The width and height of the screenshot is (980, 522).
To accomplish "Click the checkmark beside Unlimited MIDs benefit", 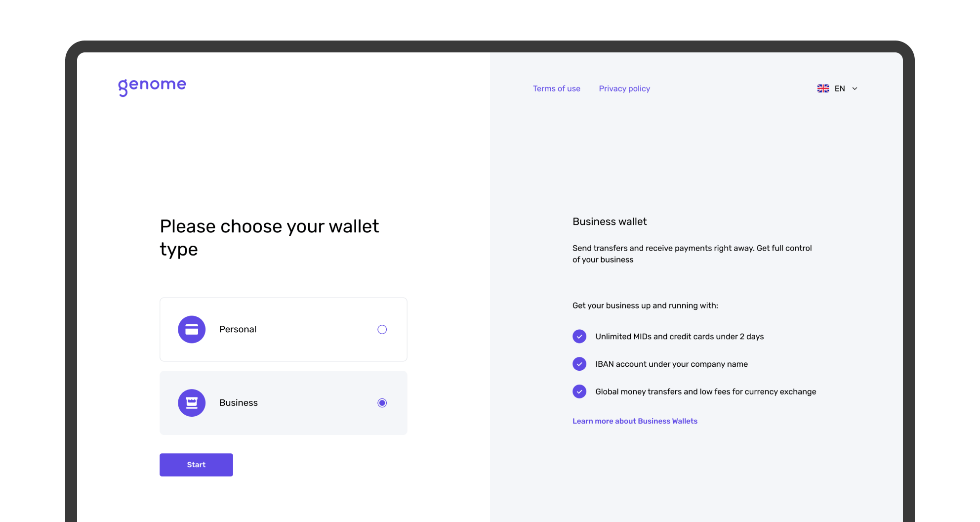I will coord(579,336).
